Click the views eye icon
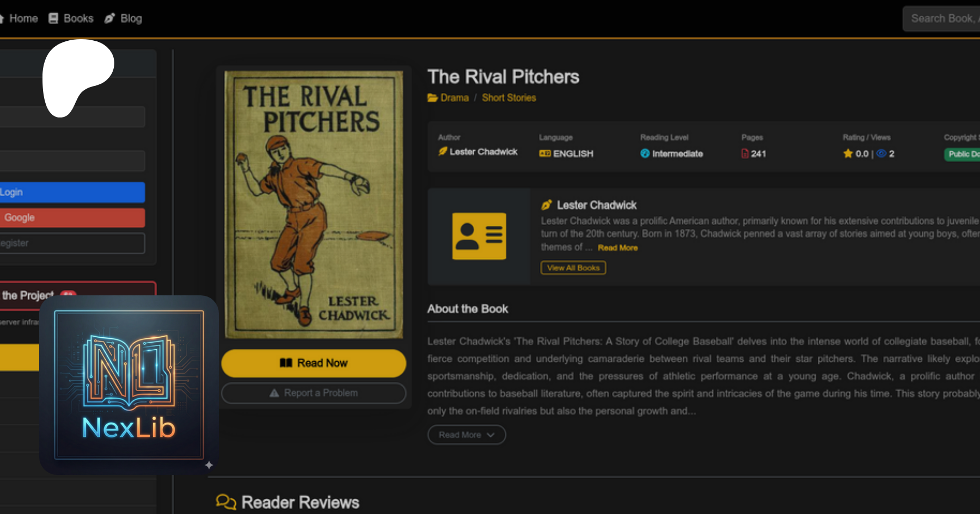 [x=881, y=154]
